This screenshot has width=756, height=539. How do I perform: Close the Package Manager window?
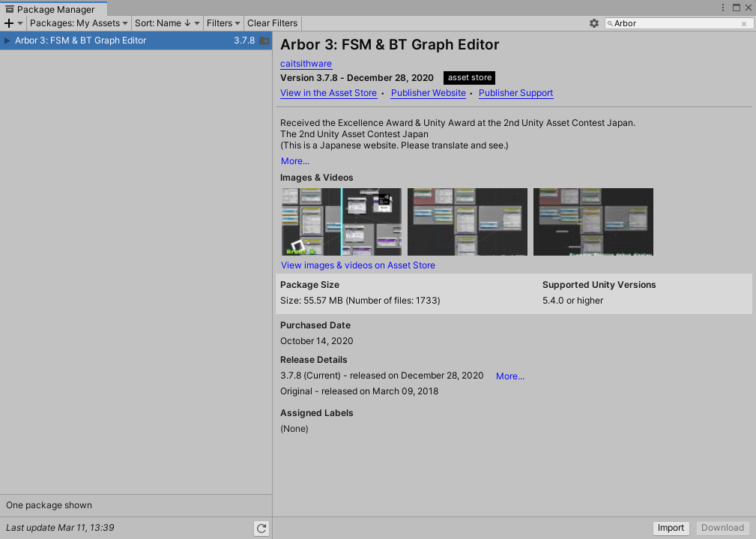click(x=749, y=7)
